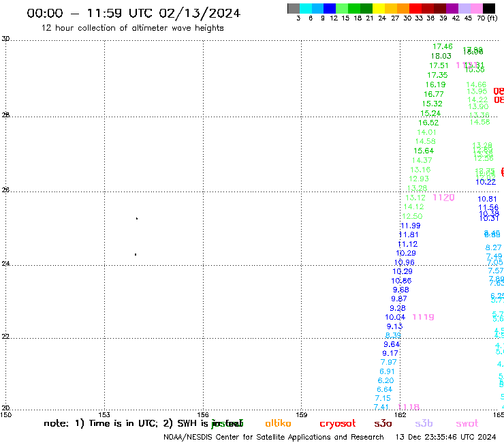Click the 'altika' satellite legend label
Viewport: 504px width, 443px height.
coord(278,423)
